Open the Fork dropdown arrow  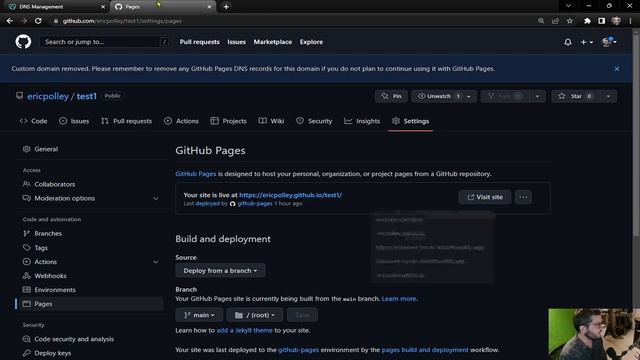537,96
